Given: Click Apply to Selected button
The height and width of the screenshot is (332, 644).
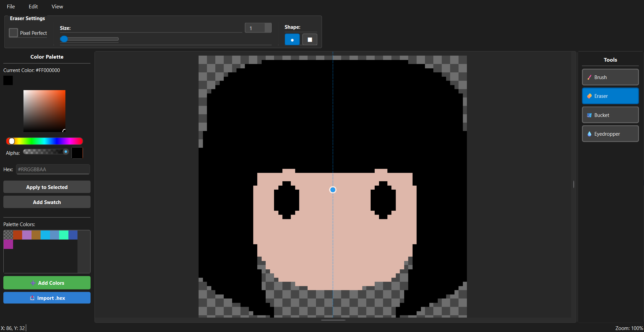Looking at the screenshot, I should 47,187.
